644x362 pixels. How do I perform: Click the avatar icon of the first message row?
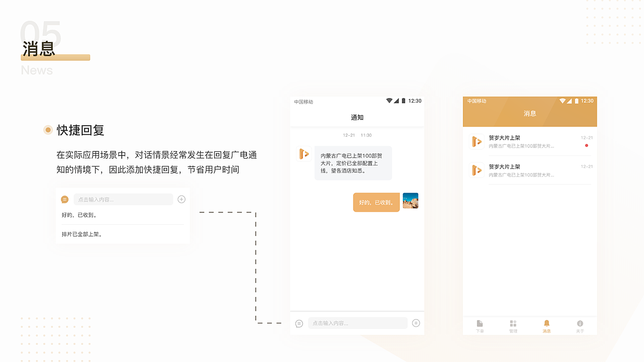click(x=476, y=142)
